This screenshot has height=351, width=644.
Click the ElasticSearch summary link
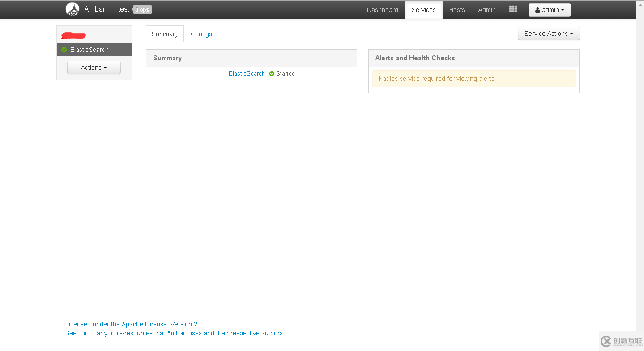click(247, 74)
